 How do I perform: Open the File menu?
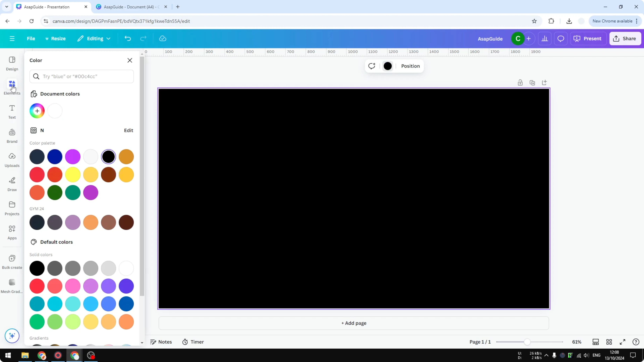(x=31, y=38)
